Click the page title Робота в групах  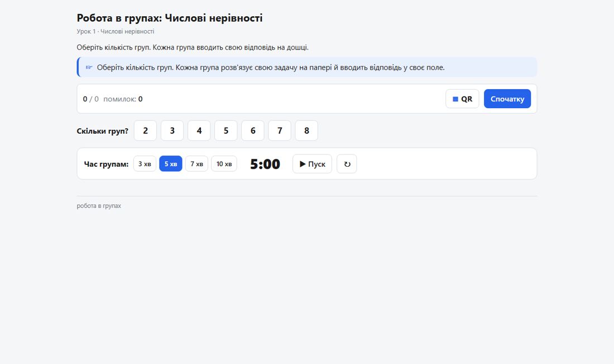[x=170, y=18]
